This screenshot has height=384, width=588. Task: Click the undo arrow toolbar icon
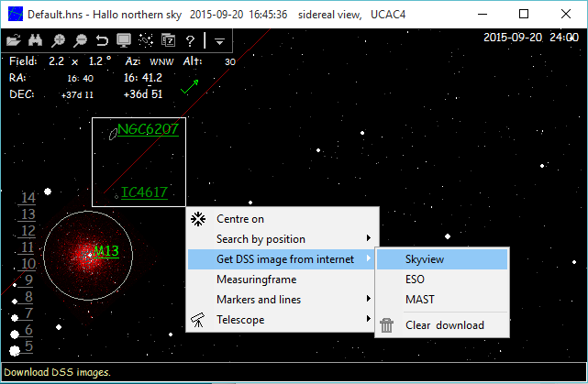click(x=102, y=40)
